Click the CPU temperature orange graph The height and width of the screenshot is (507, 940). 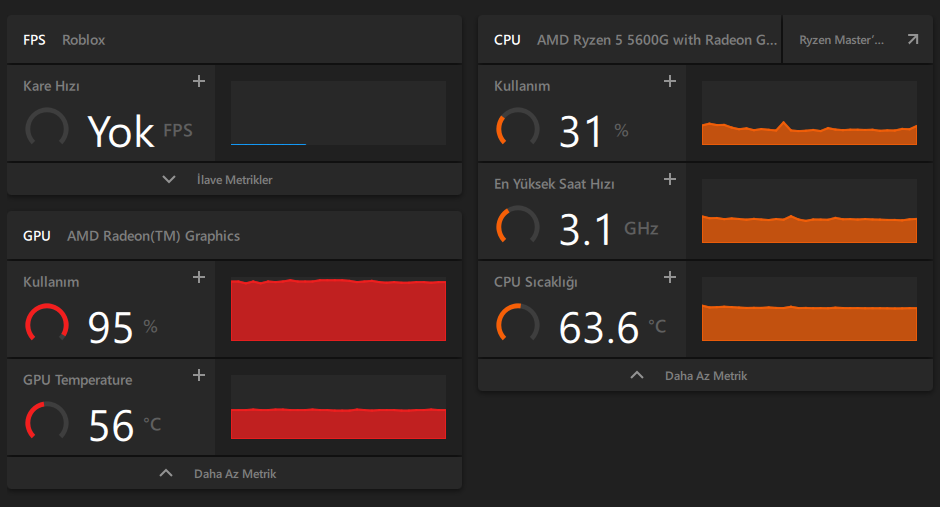pos(809,310)
